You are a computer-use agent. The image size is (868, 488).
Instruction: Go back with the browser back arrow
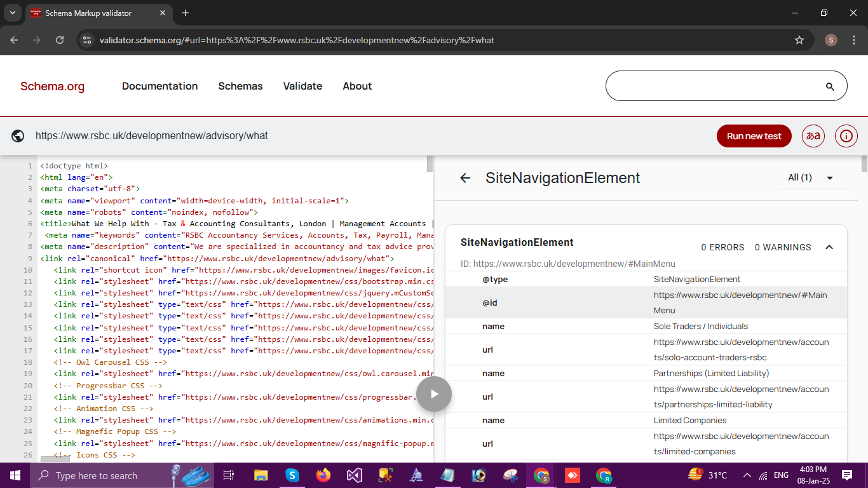coord(15,40)
